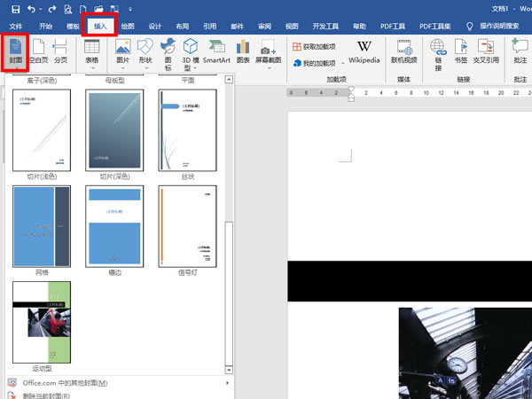This screenshot has height=399, width=532.
Task: Switch to the 设计 (Design) tab
Action: coord(155,27)
